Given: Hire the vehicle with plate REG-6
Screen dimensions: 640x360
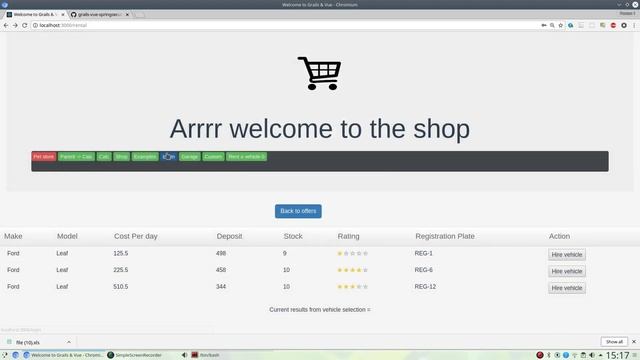Looking at the screenshot, I should tap(567, 271).
